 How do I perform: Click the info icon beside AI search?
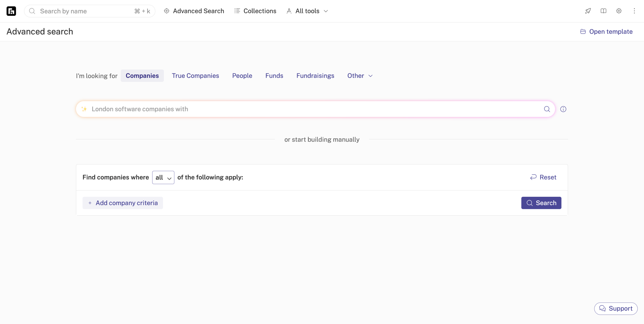tap(563, 109)
